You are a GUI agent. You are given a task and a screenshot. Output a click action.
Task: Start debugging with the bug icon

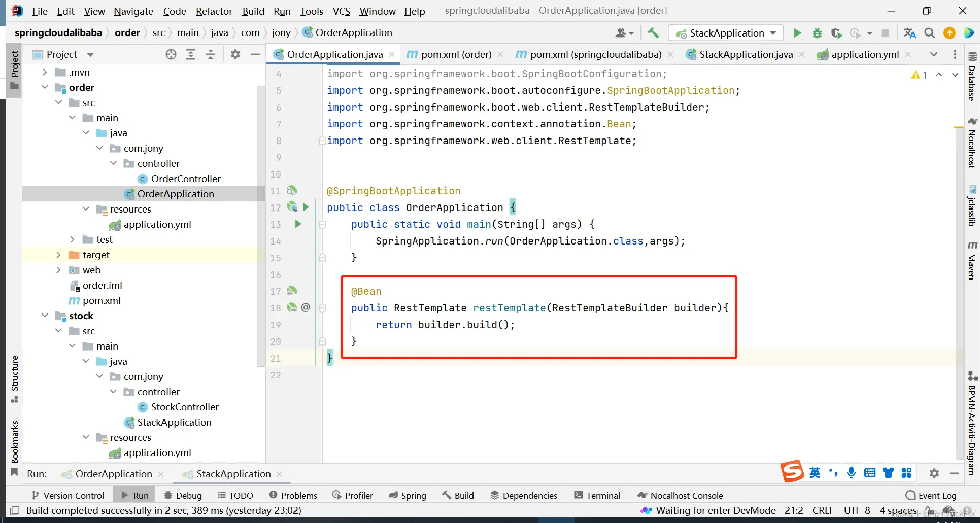tap(817, 33)
